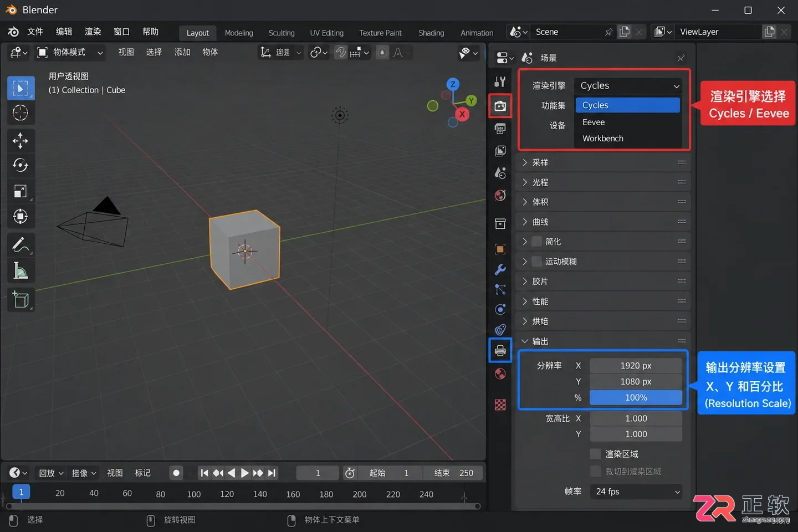The width and height of the screenshot is (798, 532).
Task: Select the Select Box tool
Action: [21, 88]
